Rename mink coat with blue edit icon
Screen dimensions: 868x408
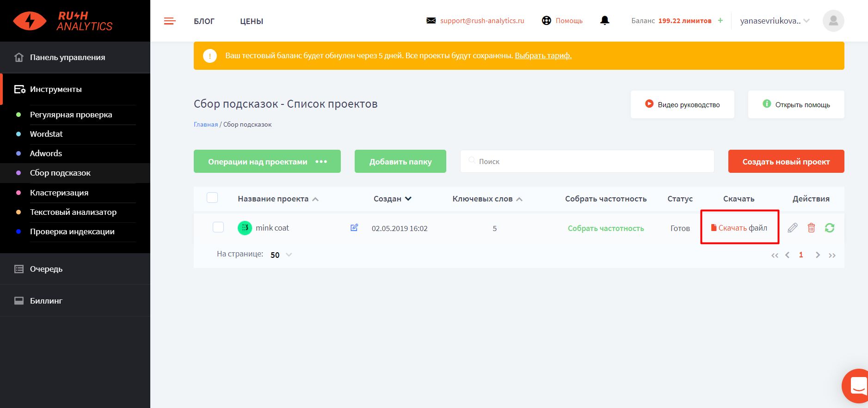click(354, 227)
